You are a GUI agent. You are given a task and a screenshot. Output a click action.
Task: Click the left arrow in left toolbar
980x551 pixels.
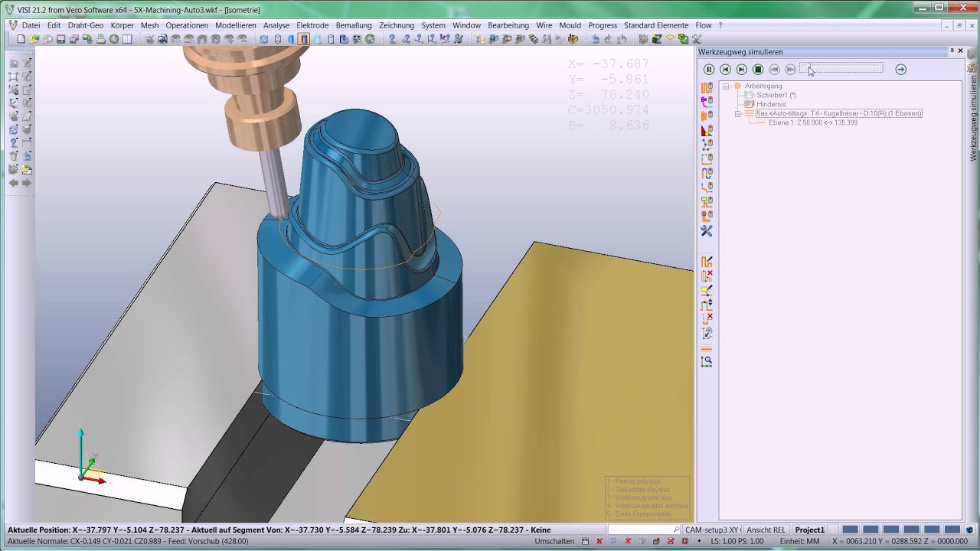[x=14, y=183]
